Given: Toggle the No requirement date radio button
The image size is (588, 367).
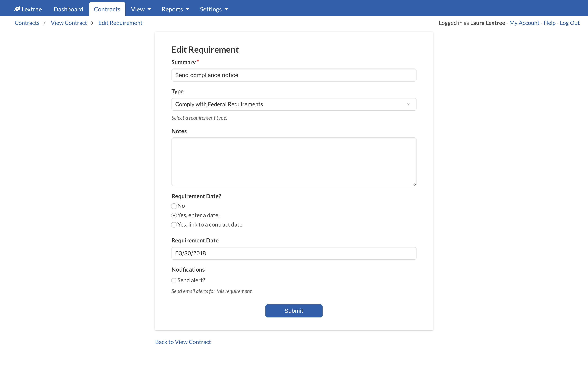Looking at the screenshot, I should pos(174,206).
